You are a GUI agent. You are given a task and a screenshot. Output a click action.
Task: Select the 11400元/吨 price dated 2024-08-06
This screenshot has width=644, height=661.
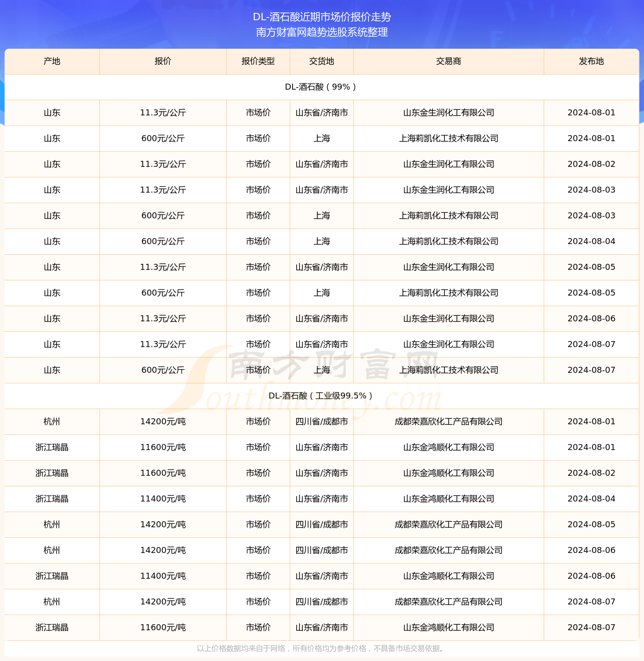click(x=163, y=576)
